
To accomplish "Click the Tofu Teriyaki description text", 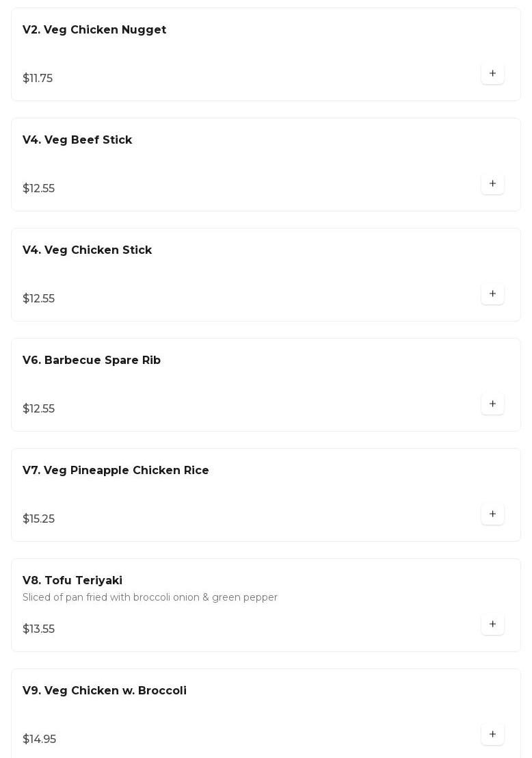I will 150,598.
